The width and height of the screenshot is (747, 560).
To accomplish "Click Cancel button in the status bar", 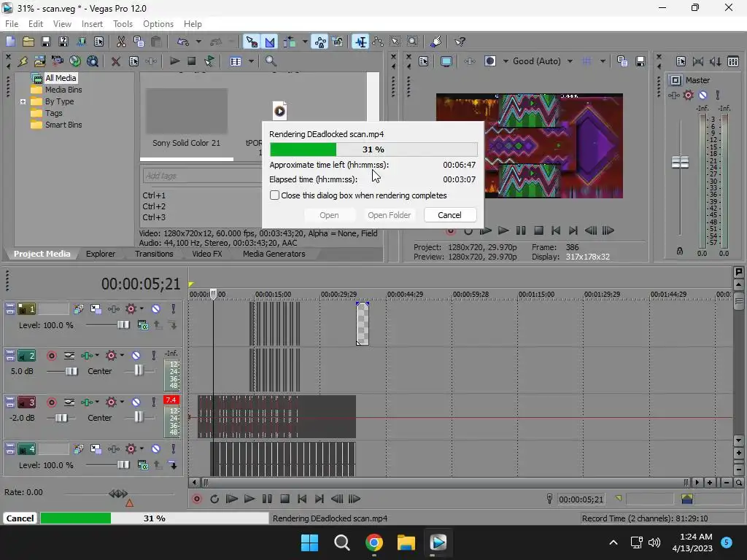I will pos(20,518).
